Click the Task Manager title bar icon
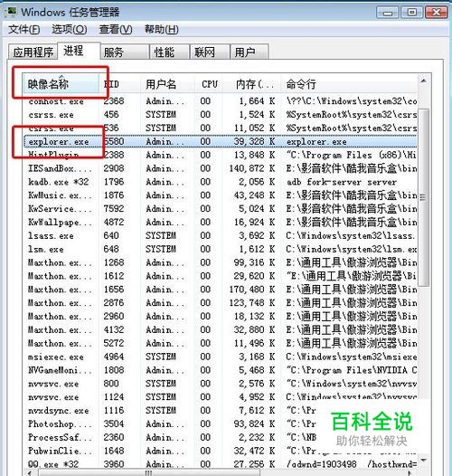The image size is (452, 476). point(12,12)
